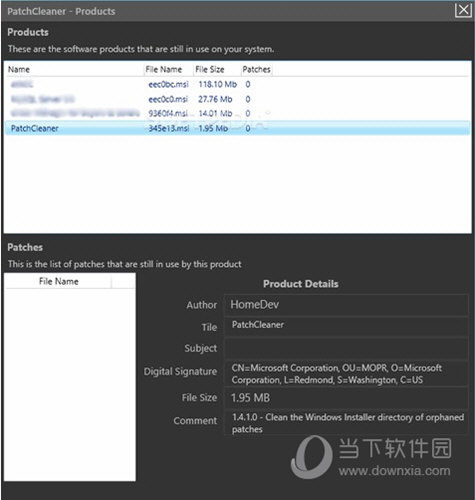This screenshot has height=500, width=475.
Task: Click the File Size field showing 1.95 MB
Action: [x=346, y=398]
